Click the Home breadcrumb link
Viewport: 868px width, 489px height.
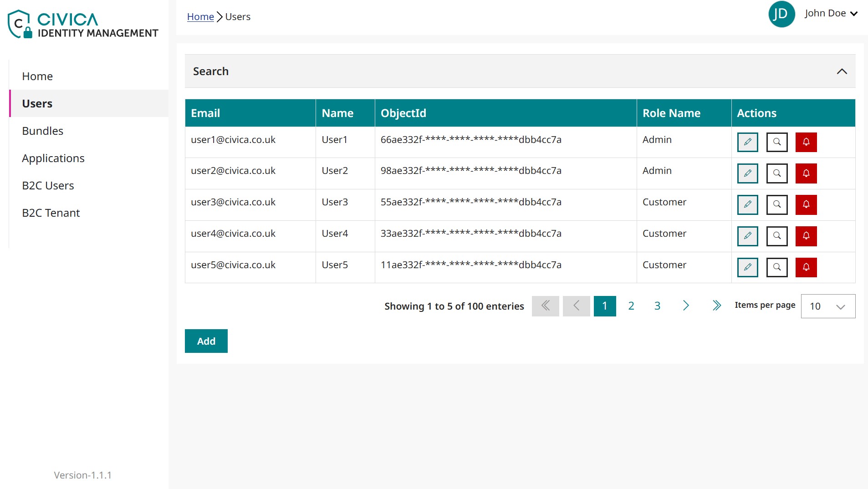200,17
